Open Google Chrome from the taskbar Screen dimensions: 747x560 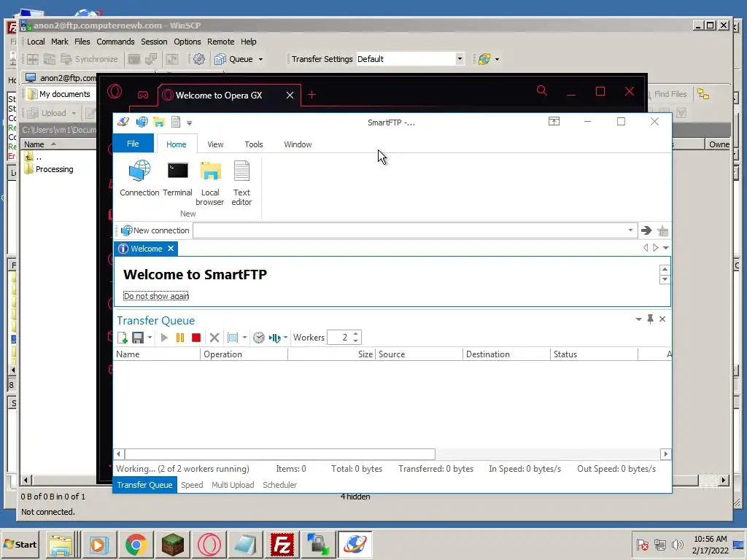point(136,544)
